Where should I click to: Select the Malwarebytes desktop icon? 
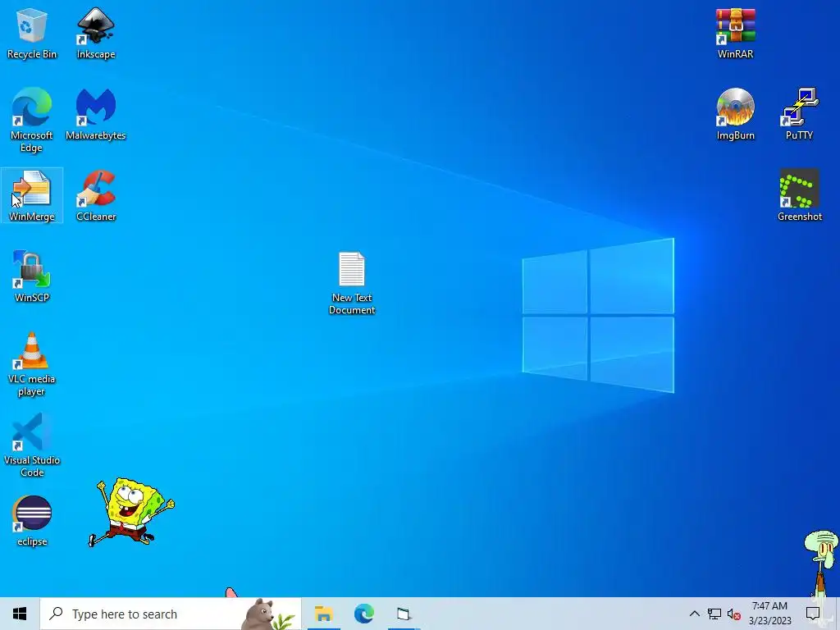point(96,115)
